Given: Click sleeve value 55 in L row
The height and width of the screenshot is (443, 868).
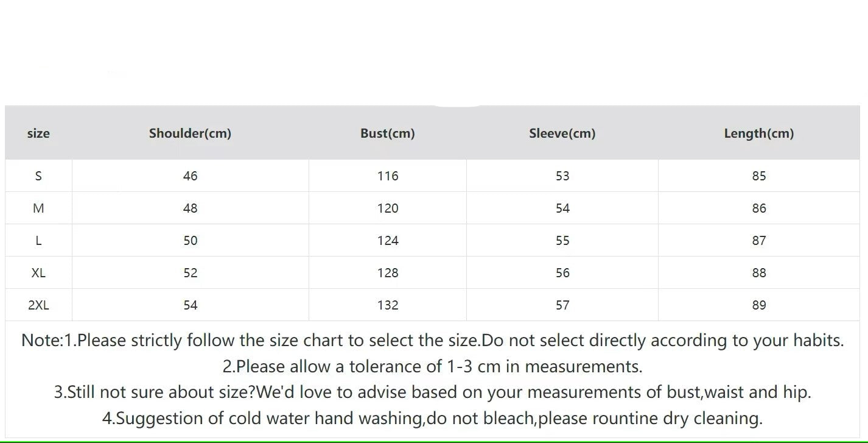Looking at the screenshot, I should click(562, 241).
